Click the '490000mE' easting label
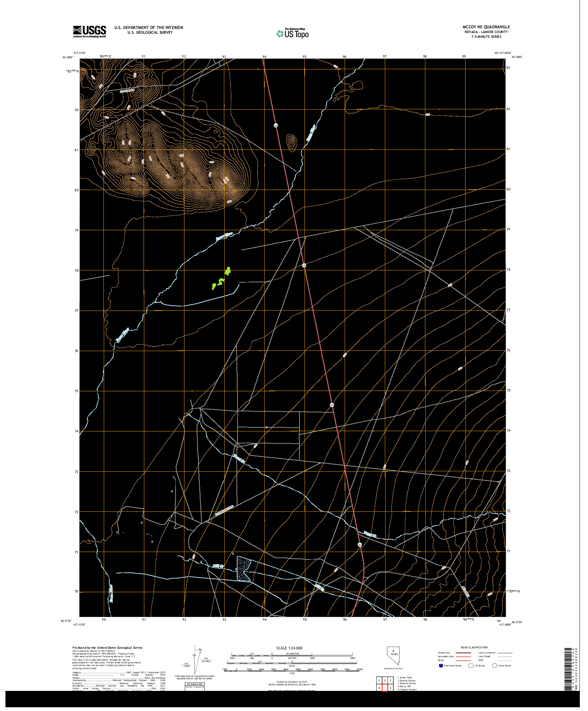 pyautogui.click(x=105, y=56)
